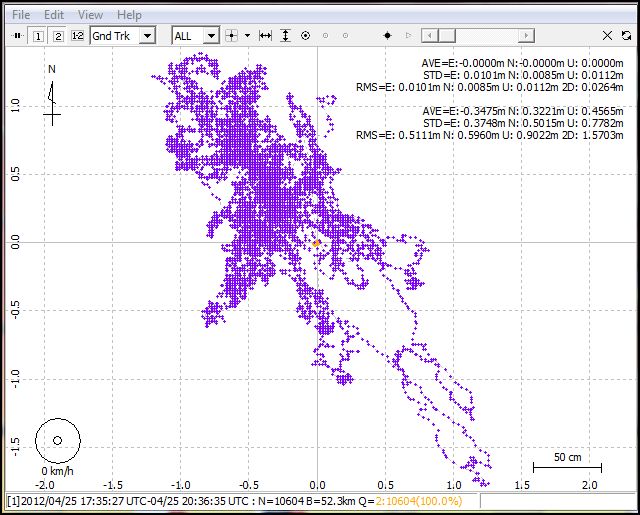Click the connect/disconnect icon at toolbar start
Screen dimensions: 640x515
click(x=17, y=35)
